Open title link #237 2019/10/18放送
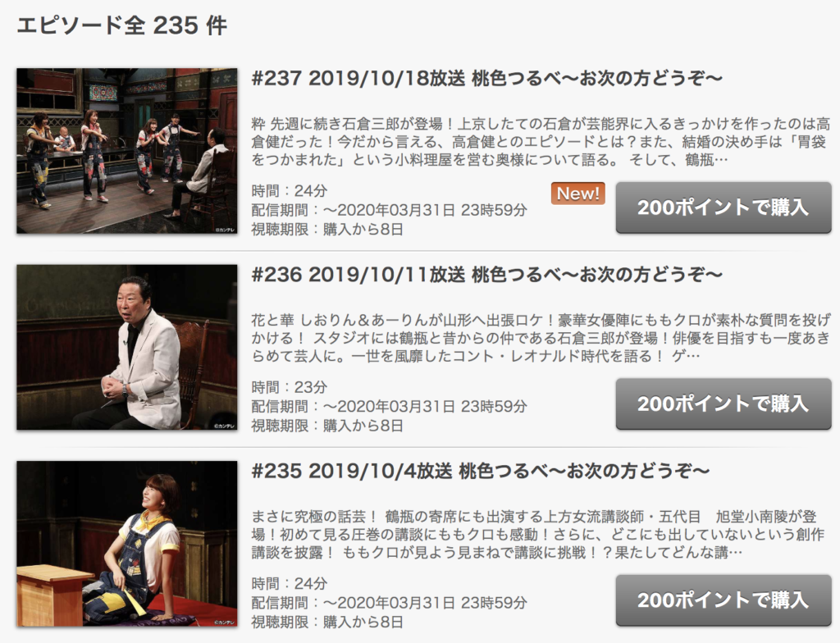Screen dimensions: 840x643 coord(487,78)
